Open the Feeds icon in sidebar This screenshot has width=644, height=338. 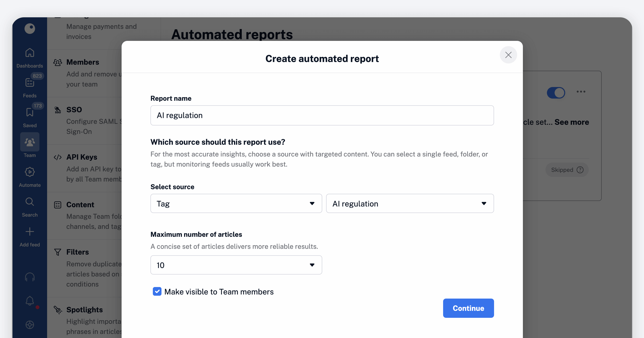(30, 83)
